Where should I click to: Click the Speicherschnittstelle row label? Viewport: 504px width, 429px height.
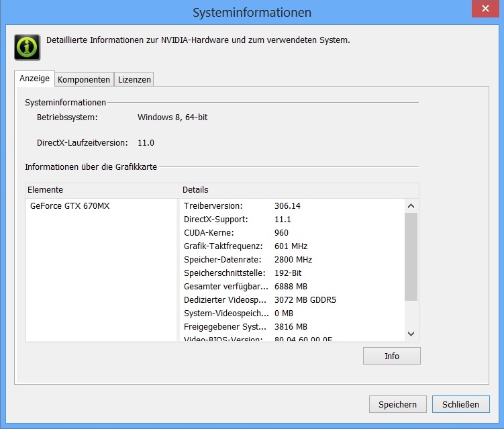pos(224,273)
